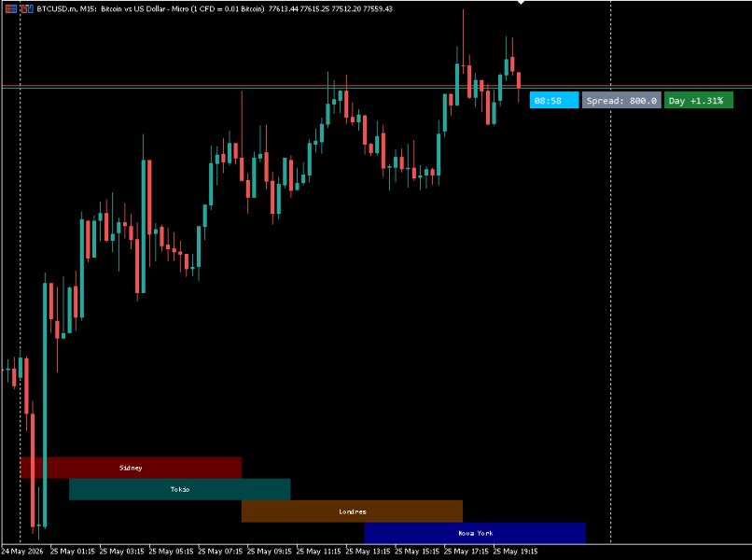The image size is (752, 560).
Task: Select the Londres session bar
Action: click(352, 511)
